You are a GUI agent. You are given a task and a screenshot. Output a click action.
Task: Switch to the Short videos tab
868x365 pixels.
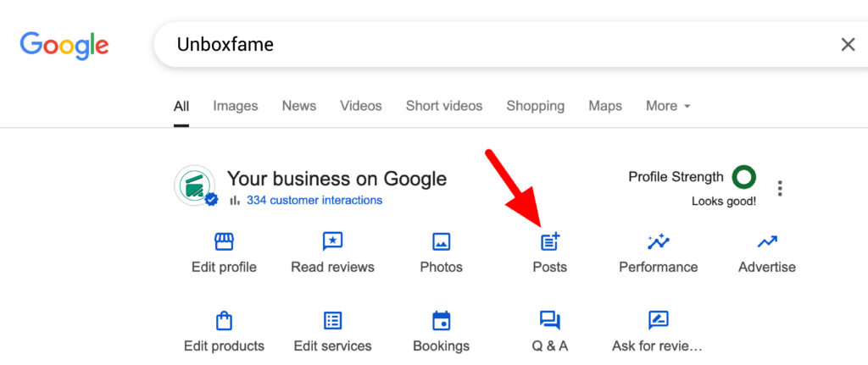pyautogui.click(x=444, y=106)
